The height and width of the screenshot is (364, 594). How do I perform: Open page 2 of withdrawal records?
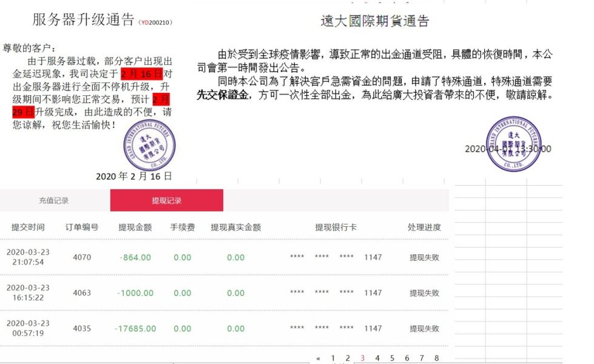tap(348, 358)
